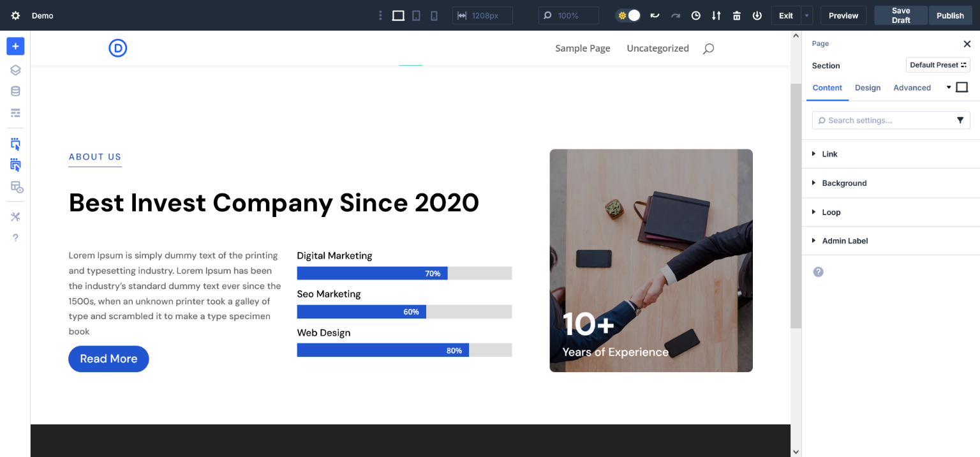
Task: Click the Publish button
Action: 951,15
